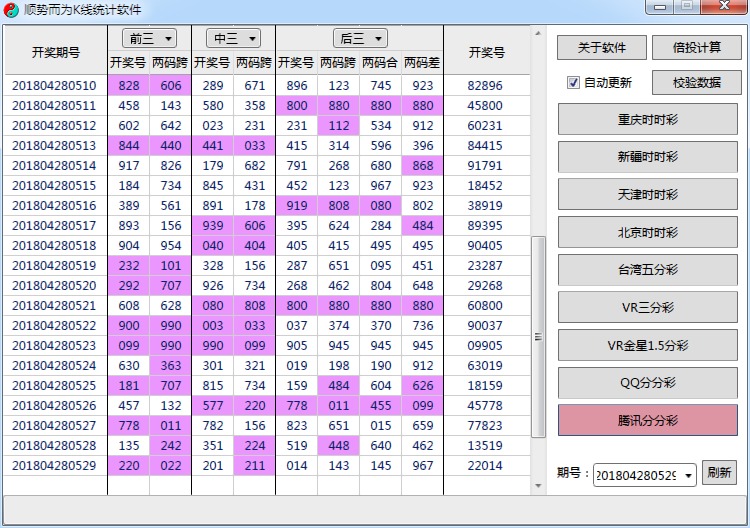The height and width of the screenshot is (528, 750).
Task: Choose 北京时时彩 lottery
Action: tap(647, 232)
